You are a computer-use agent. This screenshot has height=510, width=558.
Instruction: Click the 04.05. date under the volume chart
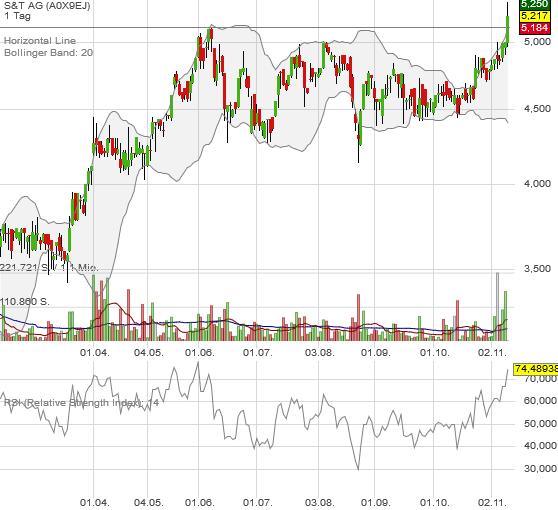click(149, 353)
